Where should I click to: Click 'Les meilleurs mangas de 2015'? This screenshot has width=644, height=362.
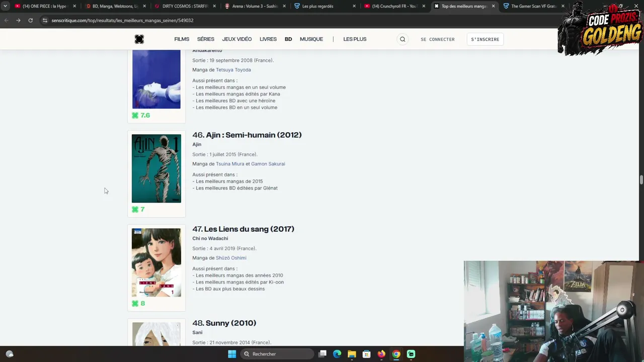229,182
